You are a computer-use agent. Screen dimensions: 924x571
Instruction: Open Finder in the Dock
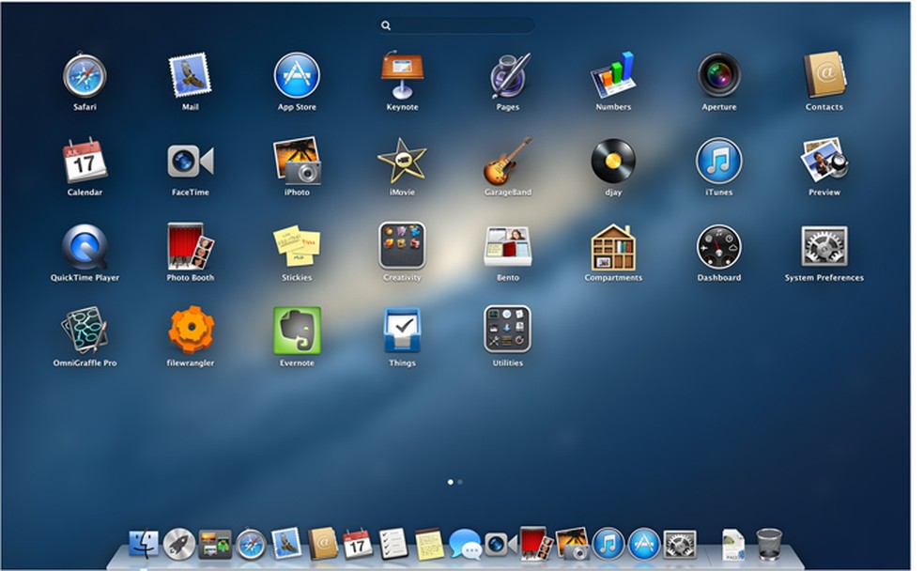145,543
